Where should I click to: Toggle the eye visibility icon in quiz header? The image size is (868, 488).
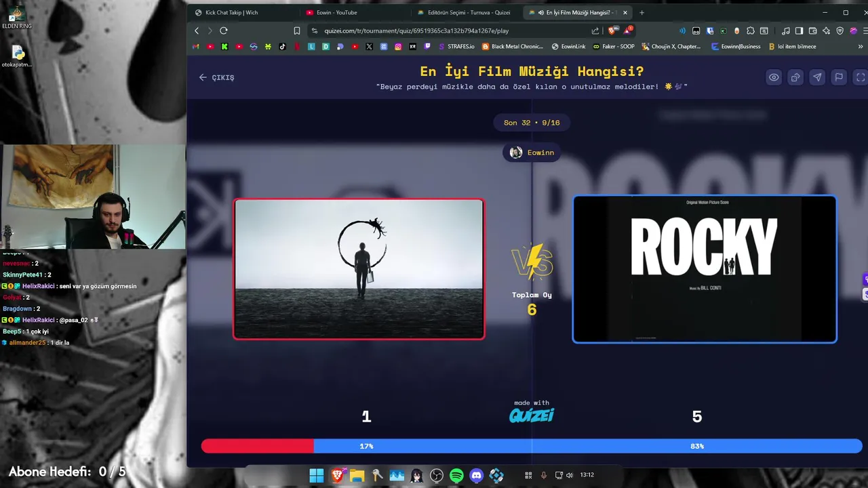coord(774,77)
